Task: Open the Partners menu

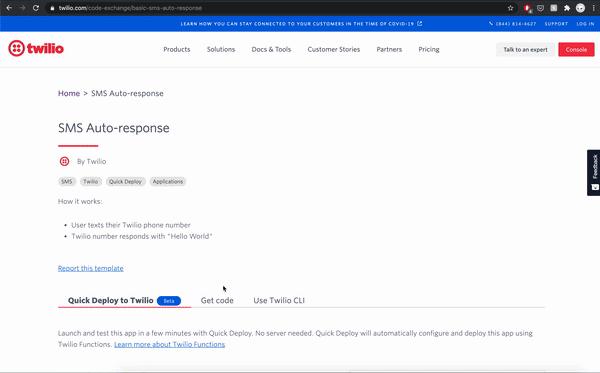Action: [x=389, y=49]
